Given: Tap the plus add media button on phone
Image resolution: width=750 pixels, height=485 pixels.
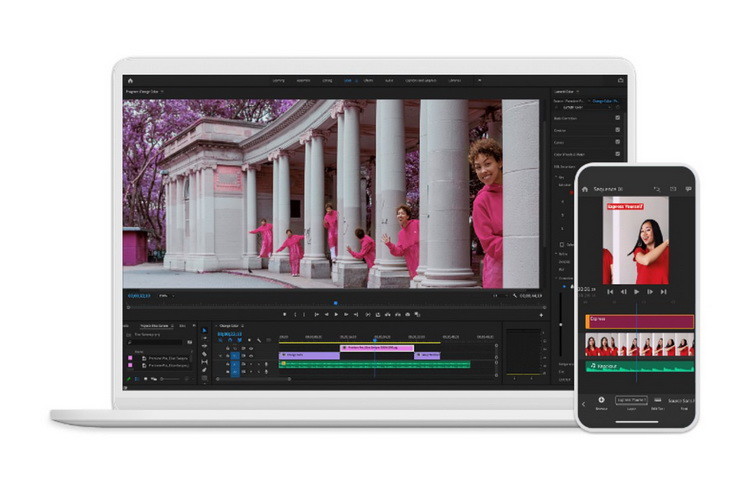Looking at the screenshot, I should pyautogui.click(x=601, y=400).
